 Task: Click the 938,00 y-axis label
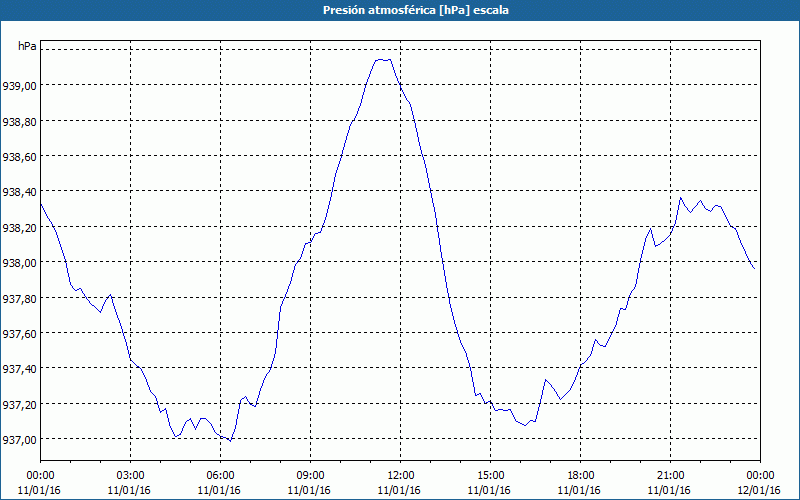[x=19, y=263]
